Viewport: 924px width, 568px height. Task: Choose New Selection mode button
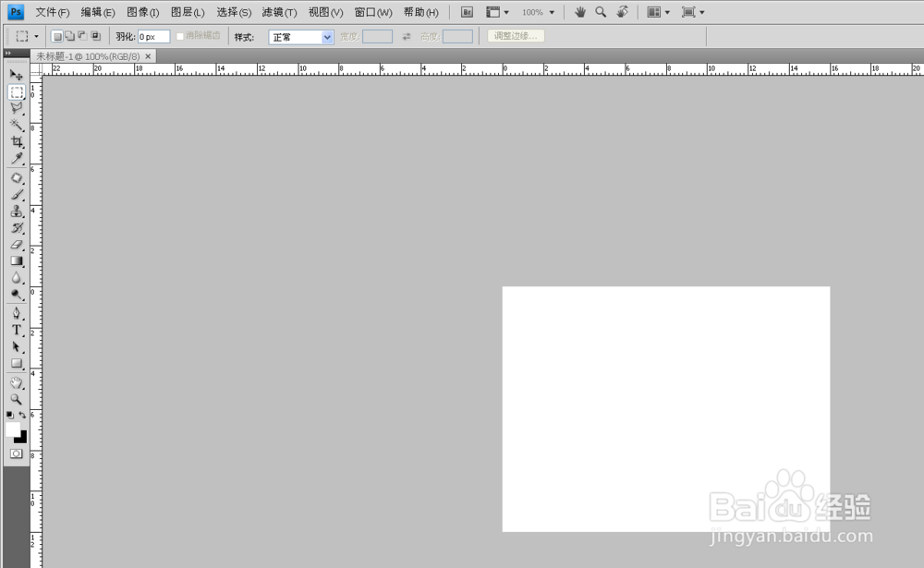pyautogui.click(x=57, y=37)
